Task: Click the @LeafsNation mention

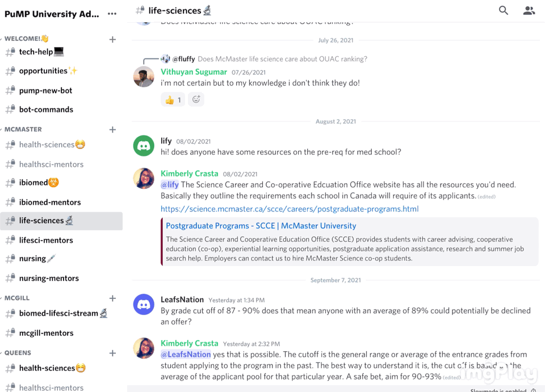Action: tap(186, 355)
